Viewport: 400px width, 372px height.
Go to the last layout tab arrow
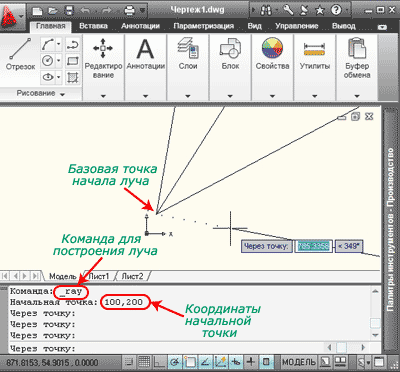(x=35, y=276)
